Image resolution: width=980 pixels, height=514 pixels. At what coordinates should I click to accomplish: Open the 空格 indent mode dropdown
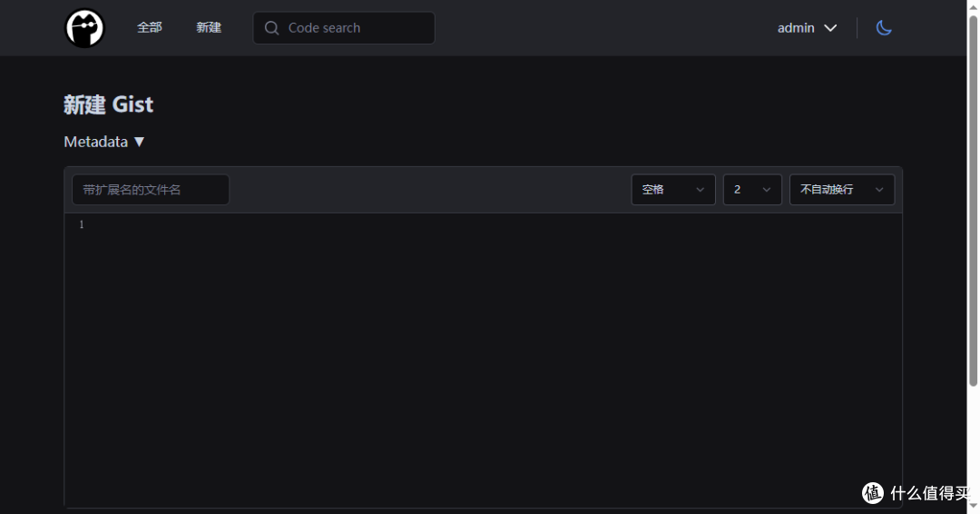673,190
